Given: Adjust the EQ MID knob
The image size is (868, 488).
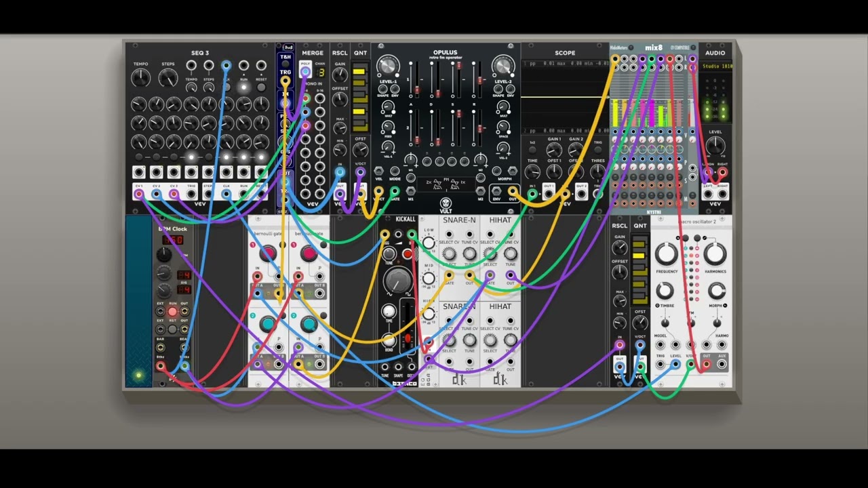Looking at the screenshot, I should pyautogui.click(x=429, y=278).
